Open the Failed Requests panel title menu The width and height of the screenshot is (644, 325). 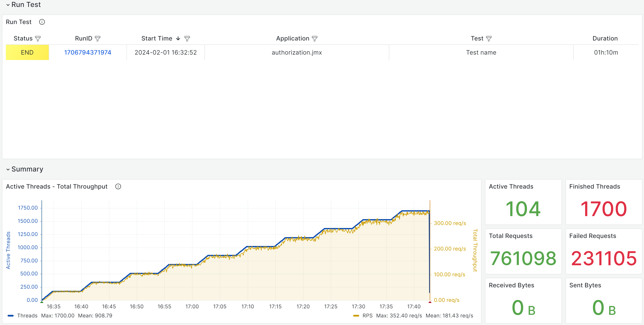592,236
